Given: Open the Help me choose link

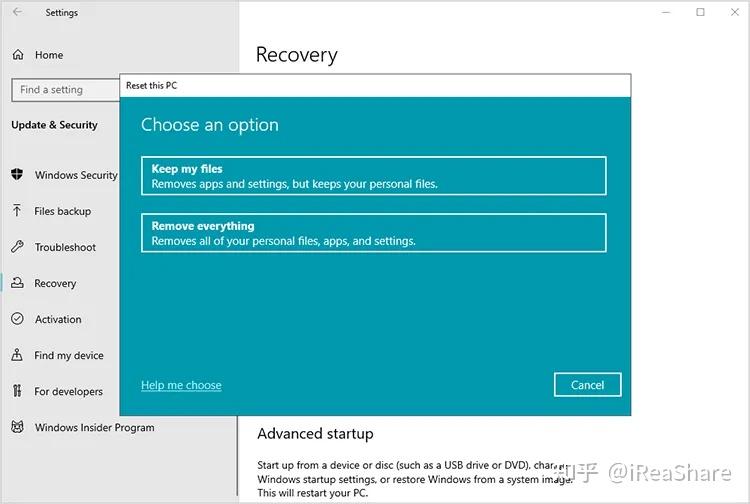Looking at the screenshot, I should point(181,385).
